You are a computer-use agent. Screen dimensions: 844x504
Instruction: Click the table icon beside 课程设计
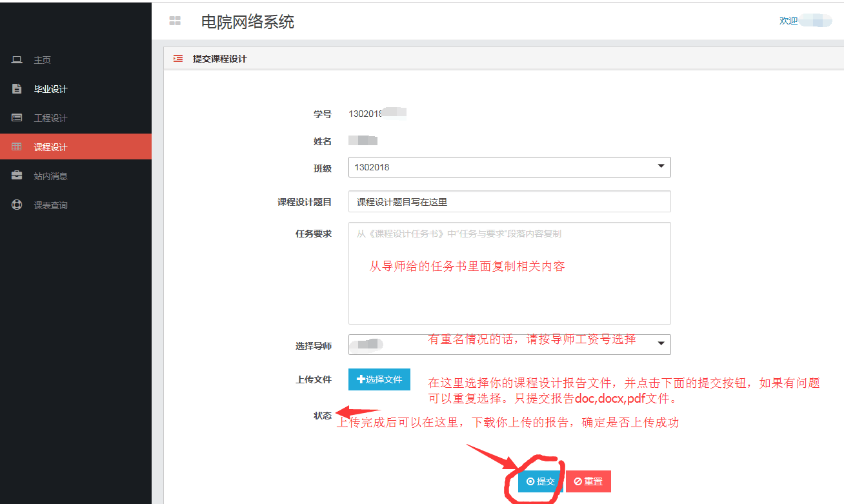(x=17, y=147)
